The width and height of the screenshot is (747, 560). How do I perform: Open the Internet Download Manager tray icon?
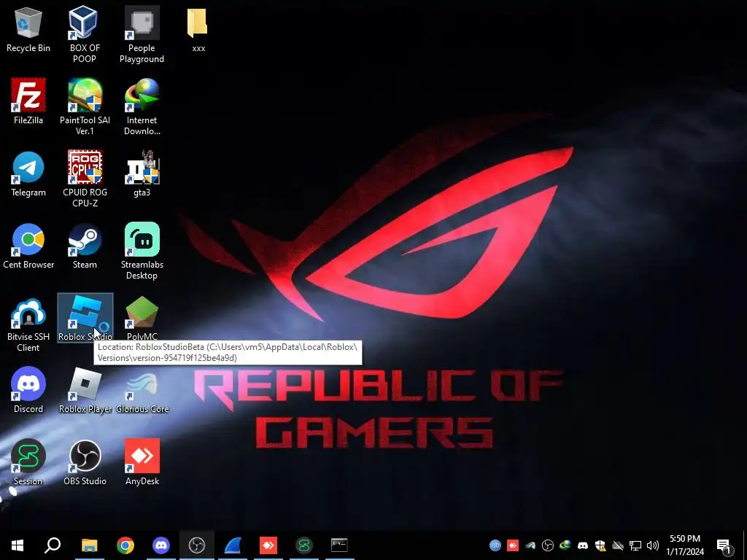(x=565, y=545)
